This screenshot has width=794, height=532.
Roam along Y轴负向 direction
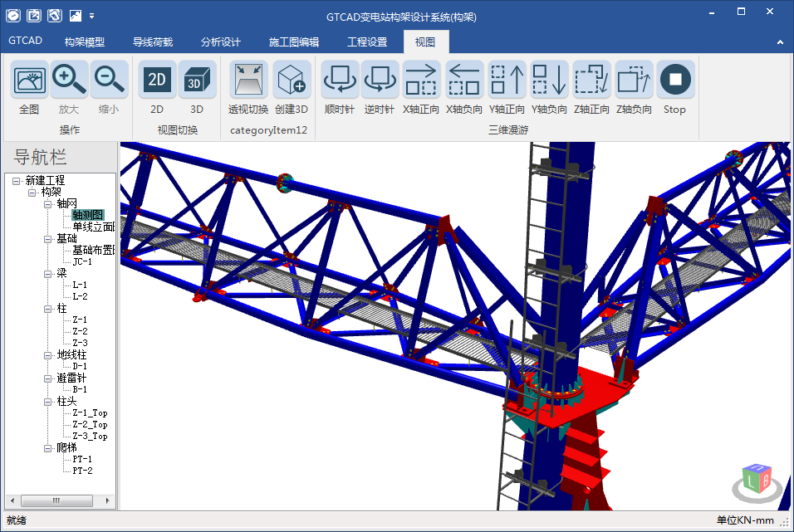coord(549,81)
